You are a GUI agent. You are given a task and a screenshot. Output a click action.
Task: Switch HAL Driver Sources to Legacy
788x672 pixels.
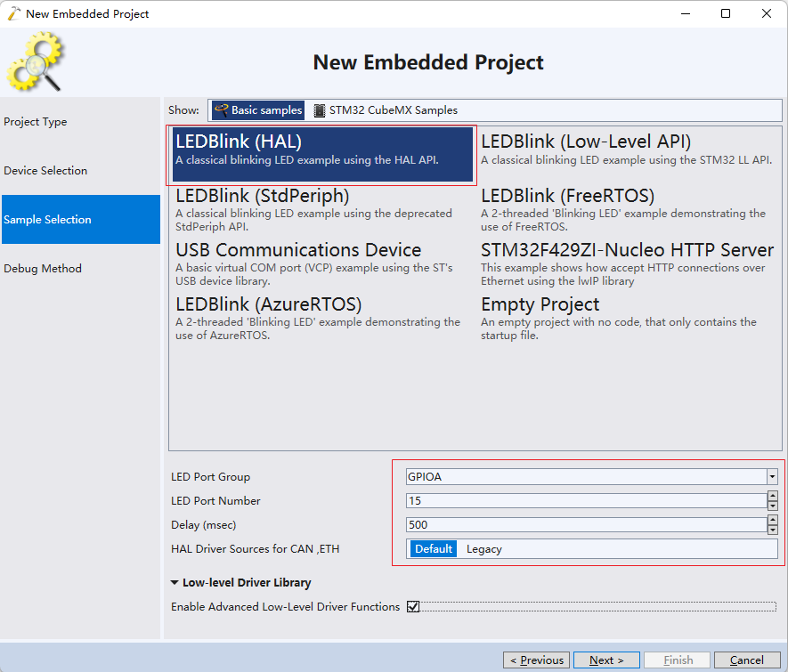pyautogui.click(x=484, y=549)
